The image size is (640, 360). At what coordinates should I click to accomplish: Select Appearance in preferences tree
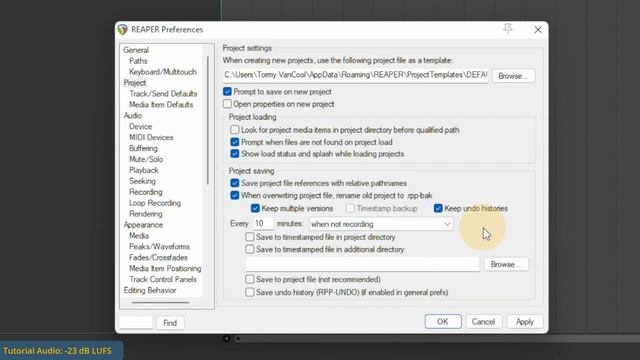click(143, 225)
